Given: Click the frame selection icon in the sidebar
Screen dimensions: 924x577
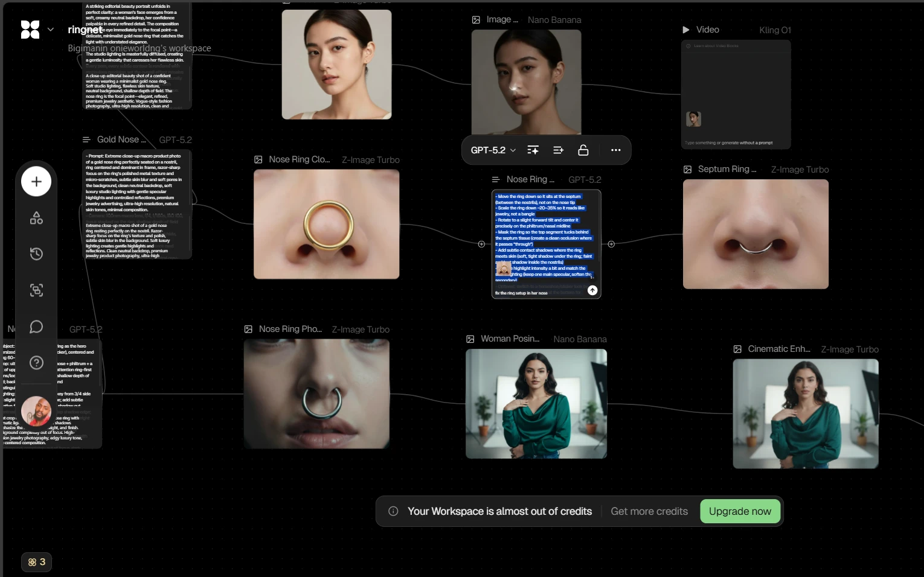Looking at the screenshot, I should point(36,290).
